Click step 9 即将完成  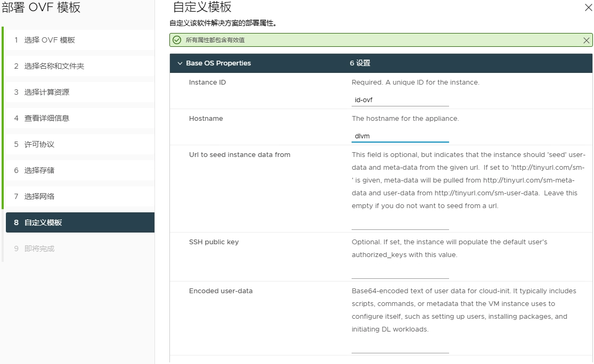pyautogui.click(x=39, y=249)
